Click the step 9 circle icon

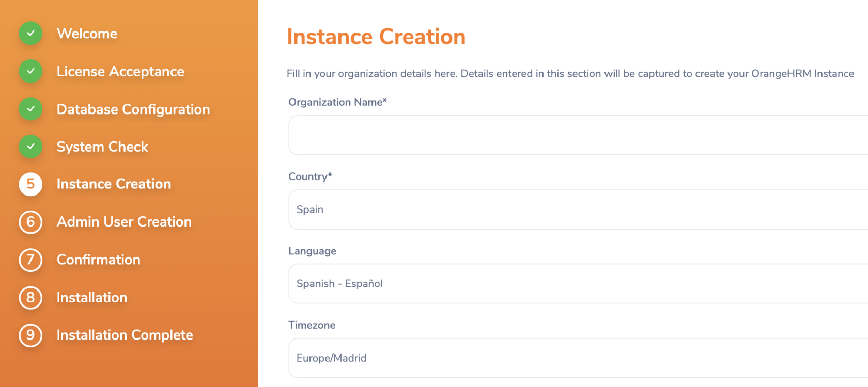coord(30,335)
